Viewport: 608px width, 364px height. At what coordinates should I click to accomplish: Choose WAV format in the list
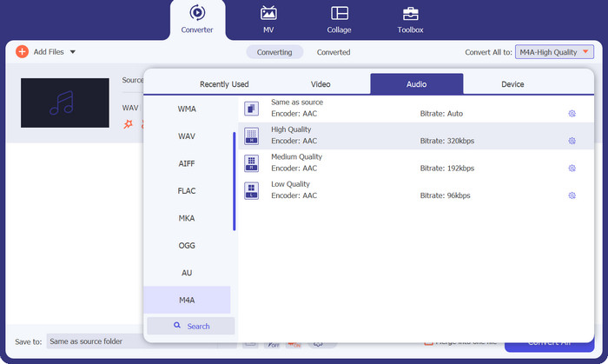[187, 136]
